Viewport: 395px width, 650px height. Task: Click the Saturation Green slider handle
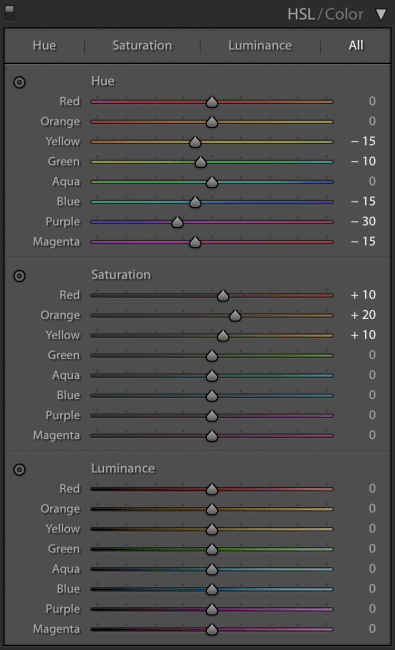click(212, 355)
